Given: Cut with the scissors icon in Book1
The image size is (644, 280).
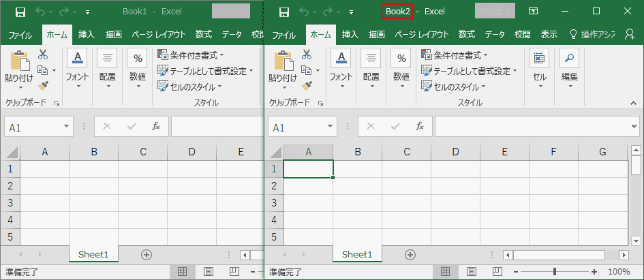Looking at the screenshot, I should pos(43,54).
